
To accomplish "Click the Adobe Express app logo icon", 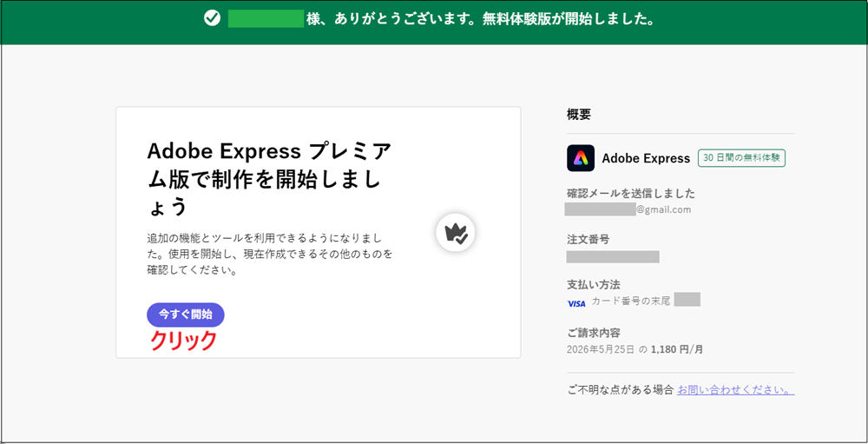I will (x=581, y=158).
